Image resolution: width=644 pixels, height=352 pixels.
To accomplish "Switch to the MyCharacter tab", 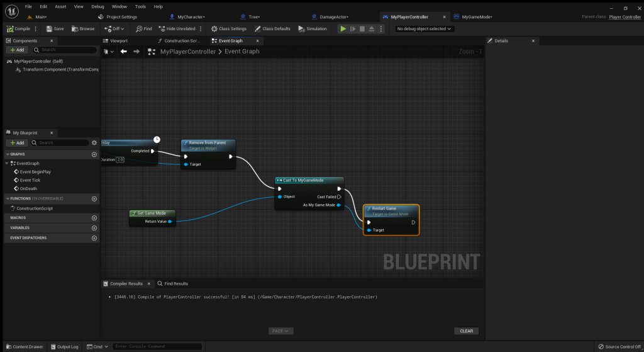I will 191,17.
